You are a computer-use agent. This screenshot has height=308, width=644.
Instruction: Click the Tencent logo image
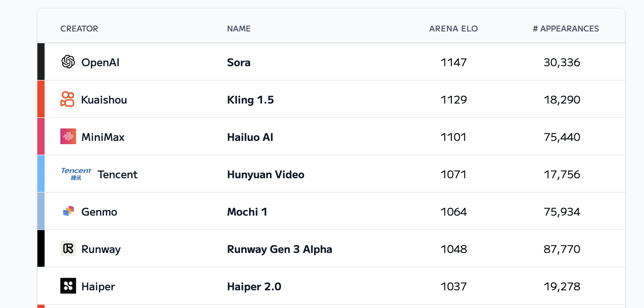tap(76, 174)
